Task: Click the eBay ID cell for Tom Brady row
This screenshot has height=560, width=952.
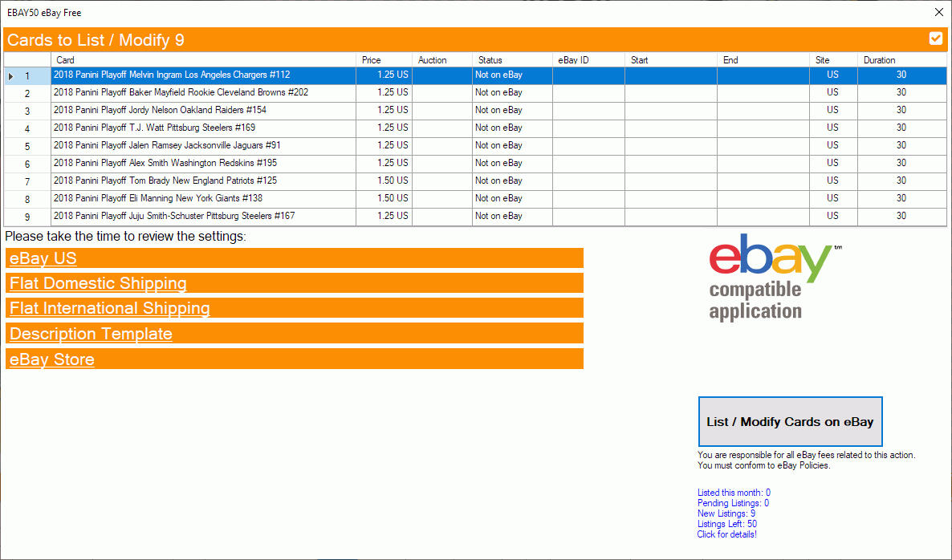Action: click(588, 181)
